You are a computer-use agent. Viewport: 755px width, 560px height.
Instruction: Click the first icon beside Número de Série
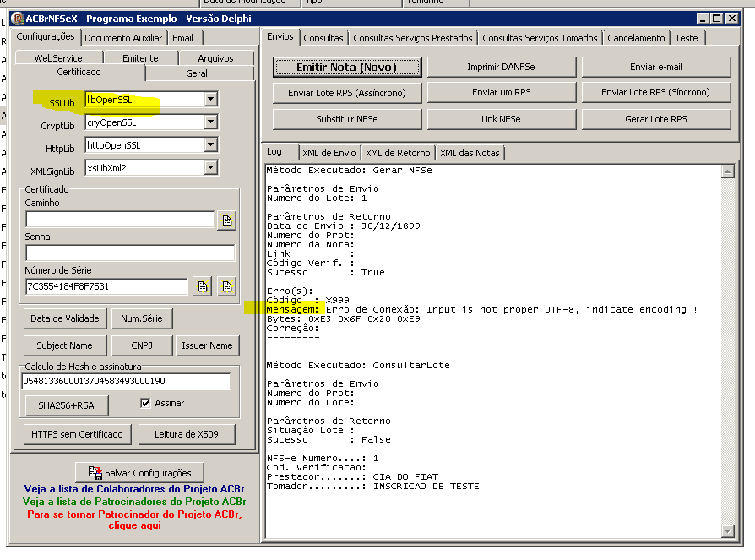203,286
